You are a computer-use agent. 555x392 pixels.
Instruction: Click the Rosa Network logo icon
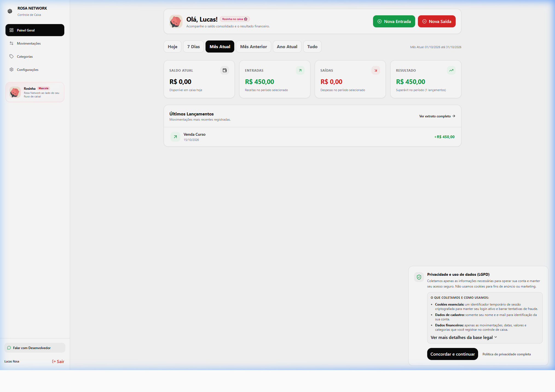(10, 11)
